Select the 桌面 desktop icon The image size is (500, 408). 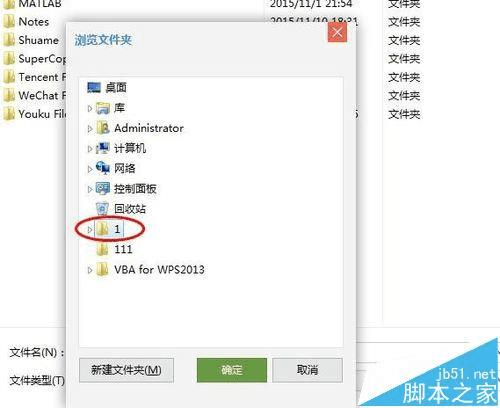coord(94,88)
